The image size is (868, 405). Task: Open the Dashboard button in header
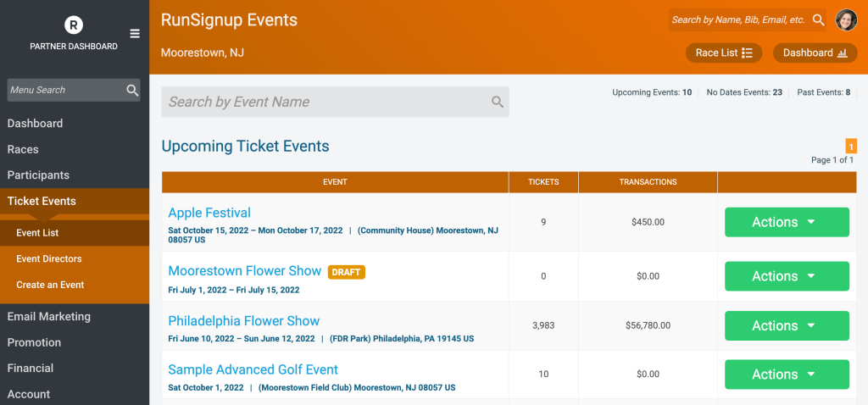[815, 53]
